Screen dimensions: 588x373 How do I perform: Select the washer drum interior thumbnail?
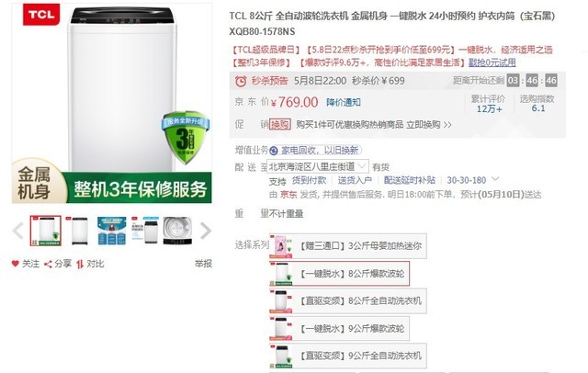coord(177,231)
